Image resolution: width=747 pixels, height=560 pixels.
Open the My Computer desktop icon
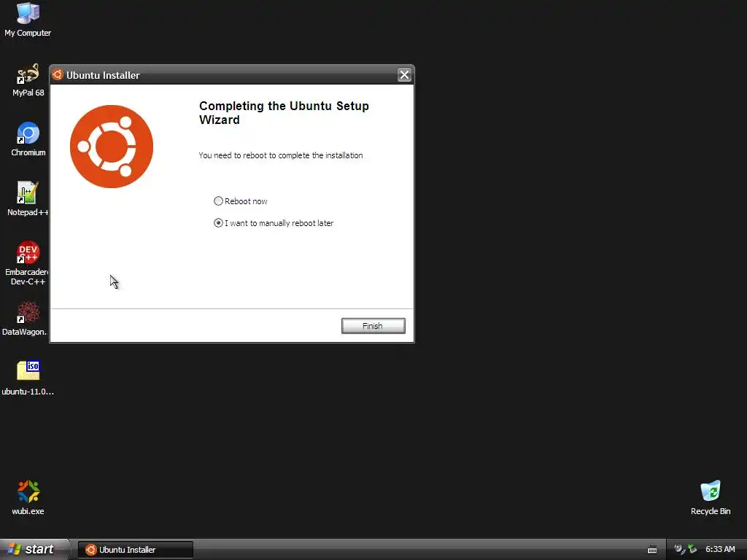(x=28, y=19)
